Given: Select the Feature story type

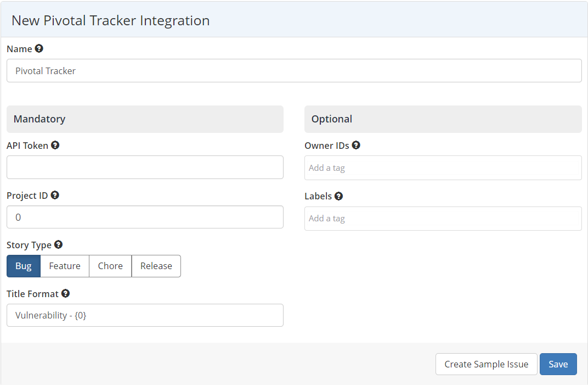Looking at the screenshot, I should tap(65, 266).
